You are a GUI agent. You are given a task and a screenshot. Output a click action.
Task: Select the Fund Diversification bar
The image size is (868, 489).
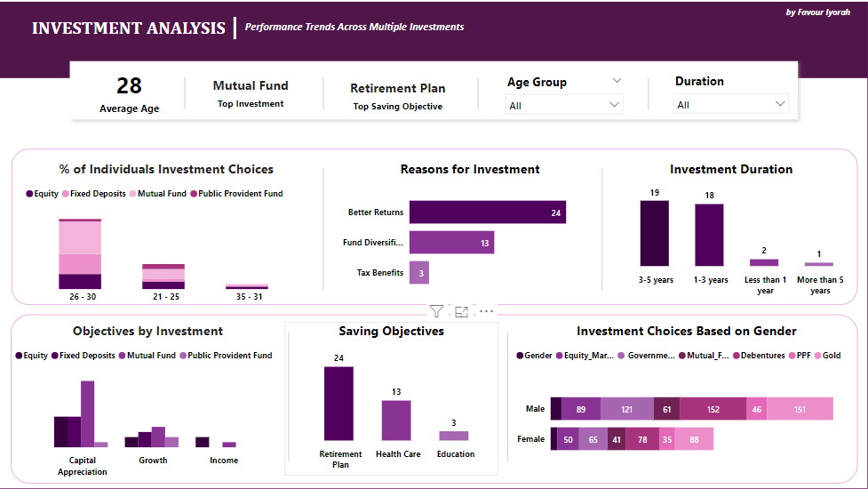click(x=451, y=243)
